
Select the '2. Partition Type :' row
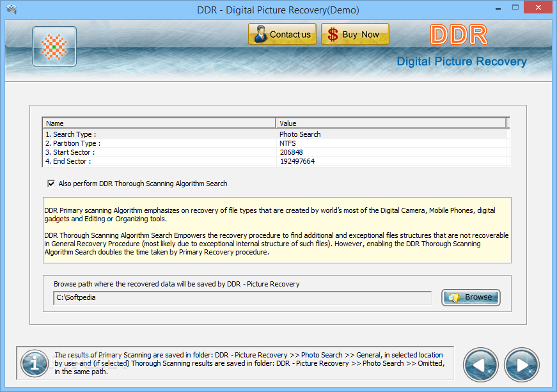[276, 143]
